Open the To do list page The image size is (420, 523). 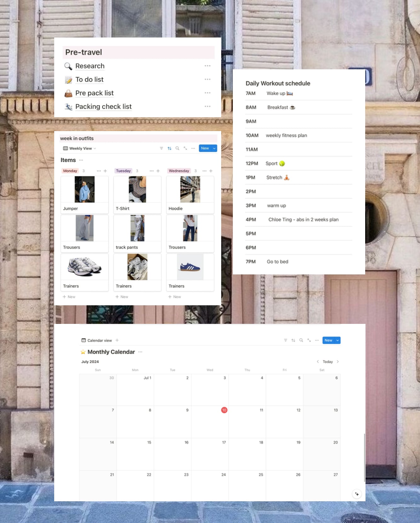(x=89, y=80)
